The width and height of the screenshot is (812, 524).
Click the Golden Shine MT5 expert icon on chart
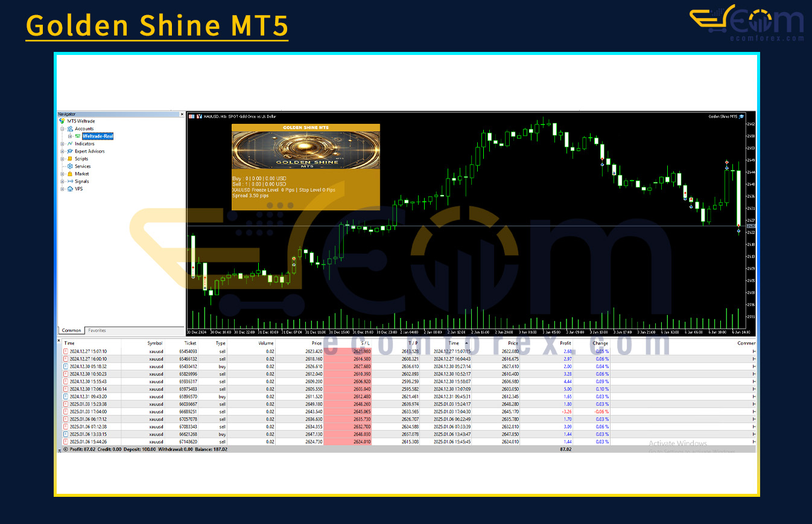coord(742,116)
